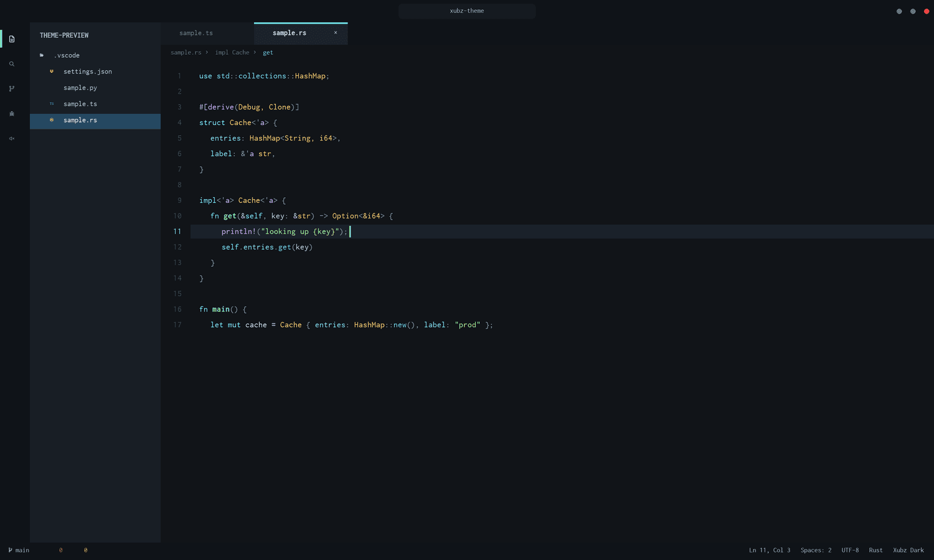Change language mode from Rust

coord(875,550)
